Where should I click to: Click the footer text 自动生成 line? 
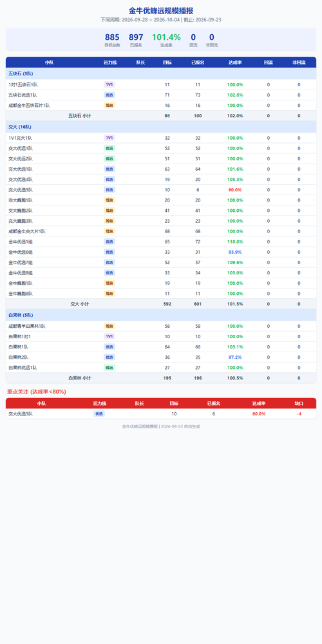point(161,426)
